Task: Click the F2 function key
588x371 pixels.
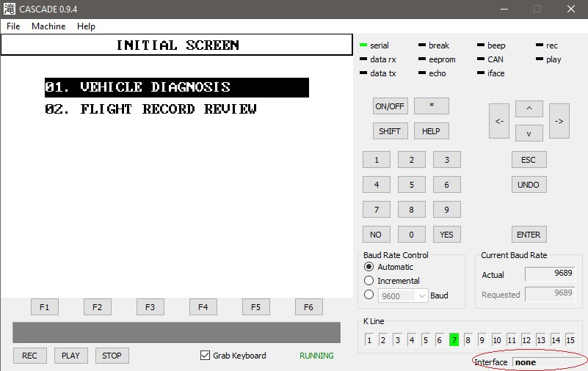Action: (x=98, y=307)
